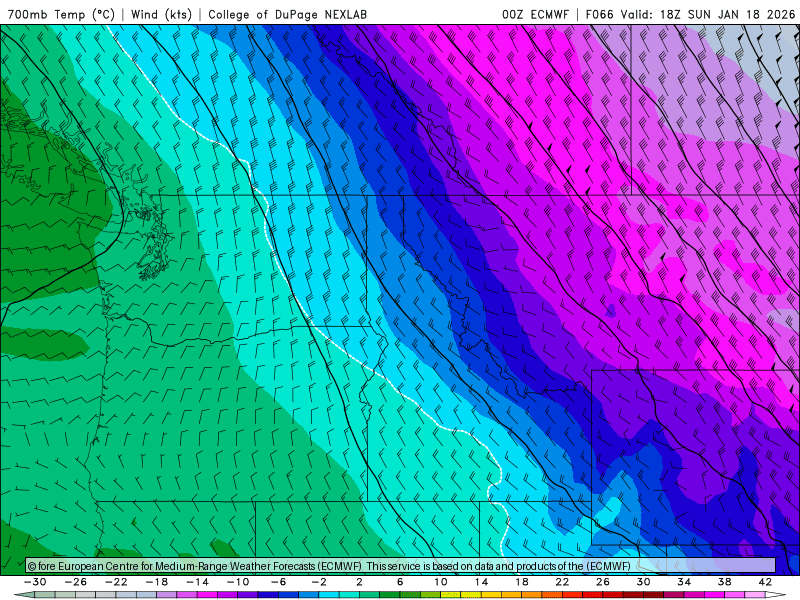Image resolution: width=800 pixels, height=600 pixels.
Task: Click the 26 value on color scale
Action: tap(603, 582)
